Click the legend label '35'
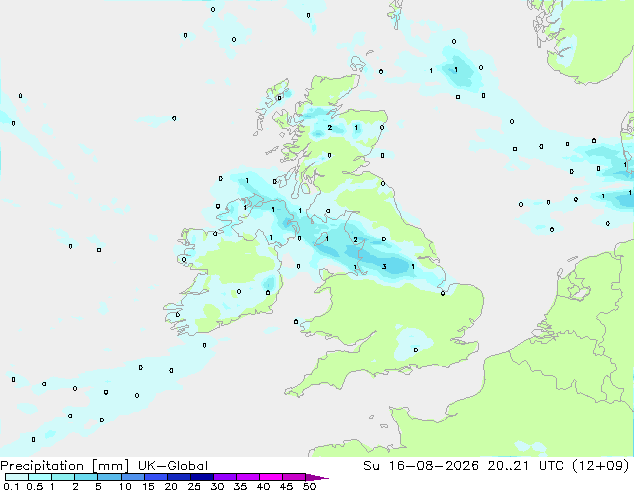This screenshot has height=490, width=634. click(x=240, y=486)
